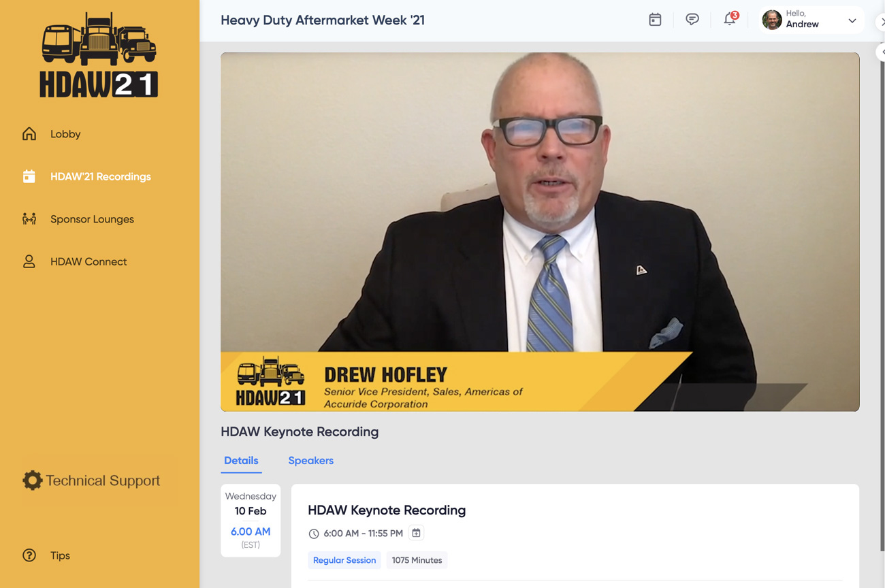The height and width of the screenshot is (588, 885).
Task: Switch to the Speakers tab
Action: (310, 461)
